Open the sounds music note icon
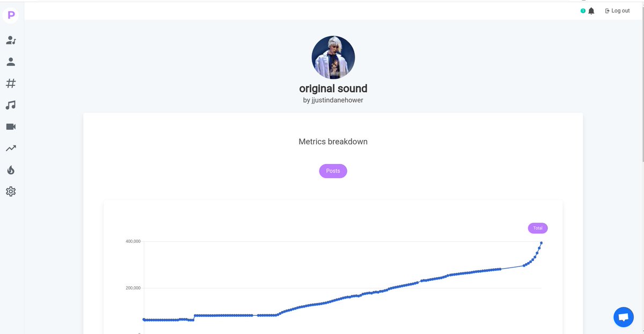This screenshot has width=644, height=334. coord(11,105)
